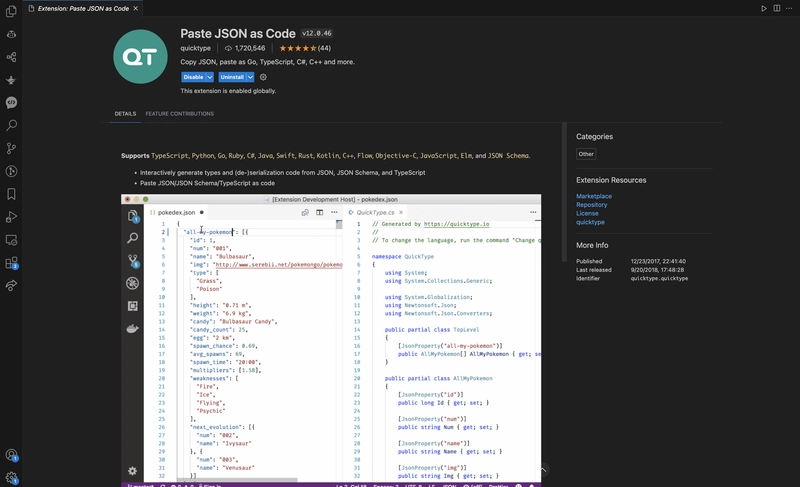Screen dimensions: 800x487
Task: Click the pokedex.json README screenshot image
Action: coord(331,341)
